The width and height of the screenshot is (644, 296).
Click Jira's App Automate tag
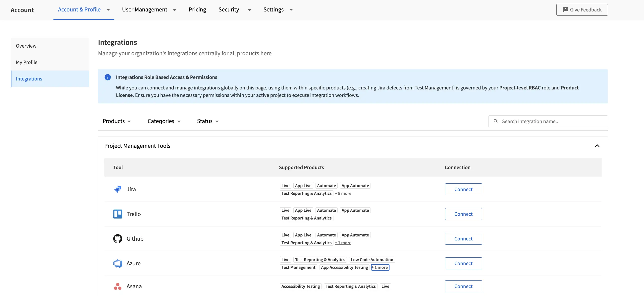click(x=355, y=186)
